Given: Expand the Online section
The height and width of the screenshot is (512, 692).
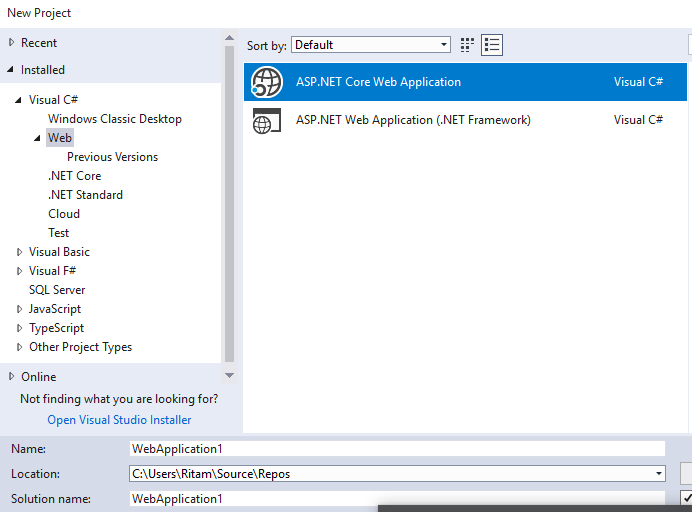Looking at the screenshot, I should pos(11,377).
